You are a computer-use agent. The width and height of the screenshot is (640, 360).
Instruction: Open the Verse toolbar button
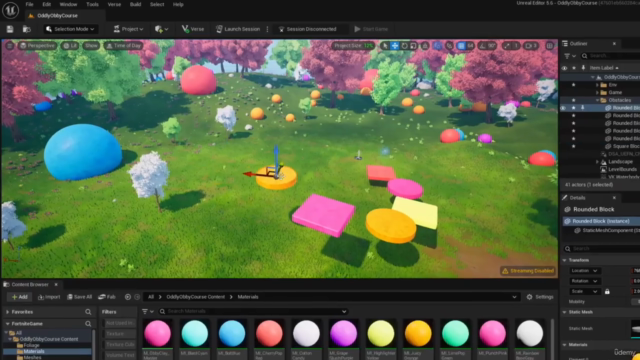[x=193, y=29]
